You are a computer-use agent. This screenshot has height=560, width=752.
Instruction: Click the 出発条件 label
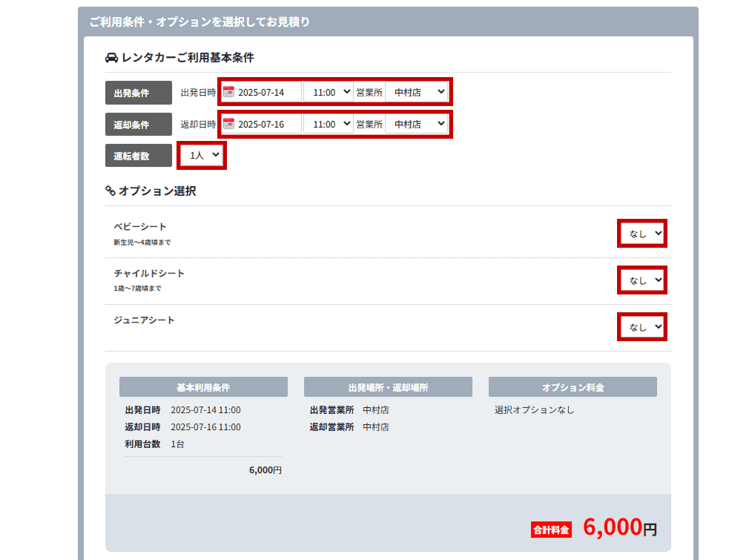139,93
